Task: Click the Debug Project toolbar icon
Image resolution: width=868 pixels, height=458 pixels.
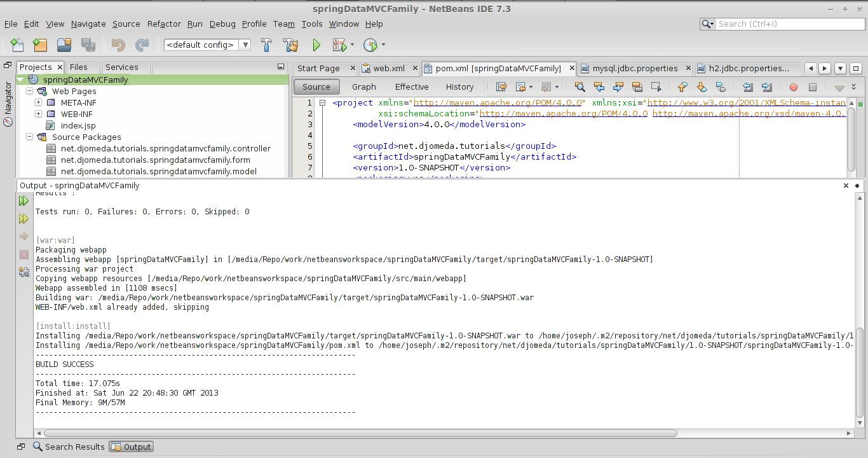Action: 339,45
